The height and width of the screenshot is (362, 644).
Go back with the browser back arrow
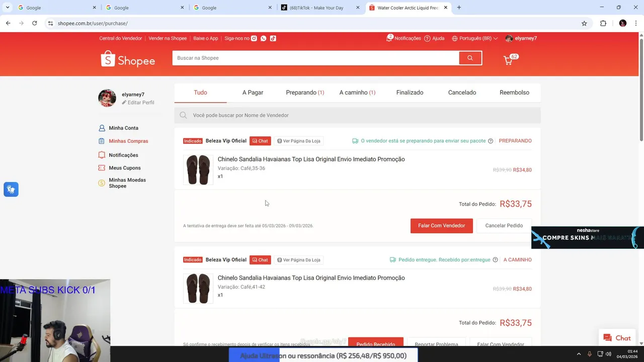click(8, 23)
